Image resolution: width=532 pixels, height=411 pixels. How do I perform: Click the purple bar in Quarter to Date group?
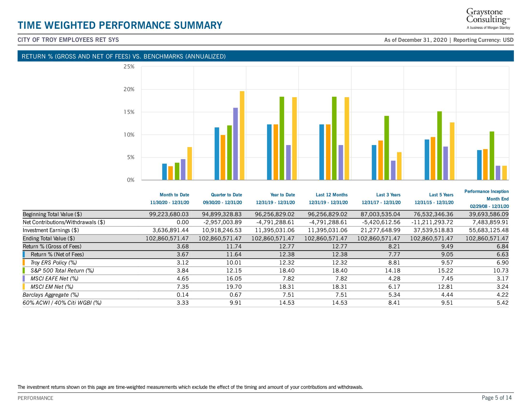tap(236, 144)
